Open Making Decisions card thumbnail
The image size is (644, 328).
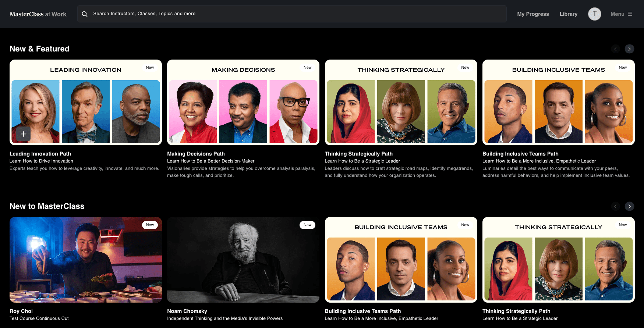[243, 102]
